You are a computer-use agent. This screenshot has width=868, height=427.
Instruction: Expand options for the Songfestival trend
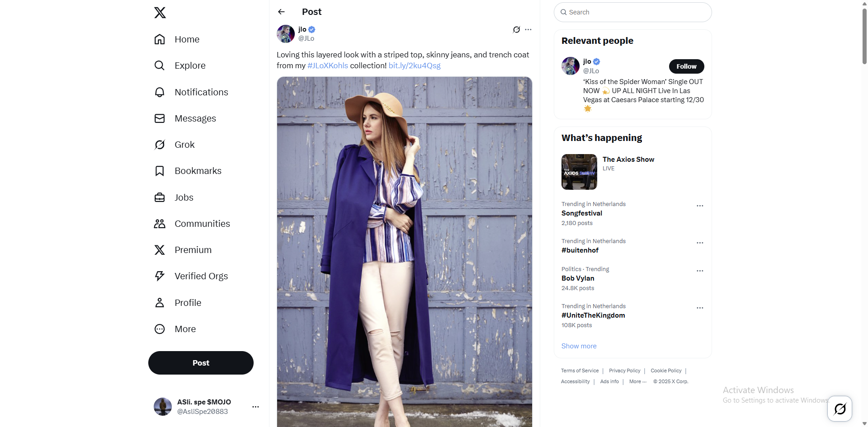[x=700, y=206]
